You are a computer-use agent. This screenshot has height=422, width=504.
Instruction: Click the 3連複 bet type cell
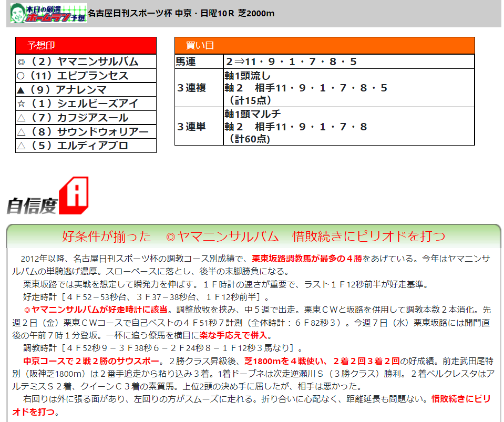click(x=199, y=88)
